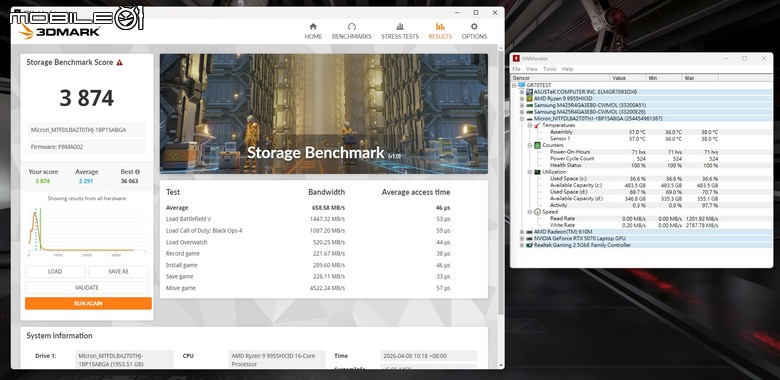Screen dimensions: 780x380
Task: Click the ASUSTeK COMPUTER motherboard icon
Action: click(x=530, y=92)
